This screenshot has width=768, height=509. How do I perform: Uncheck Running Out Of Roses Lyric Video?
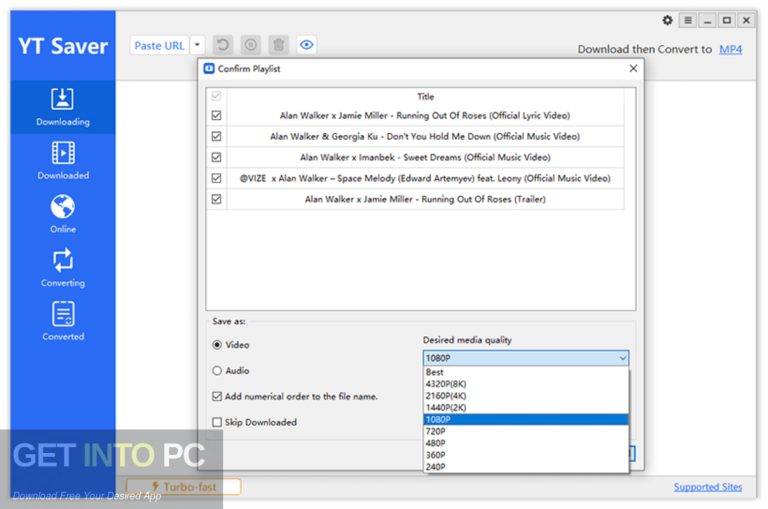point(216,115)
